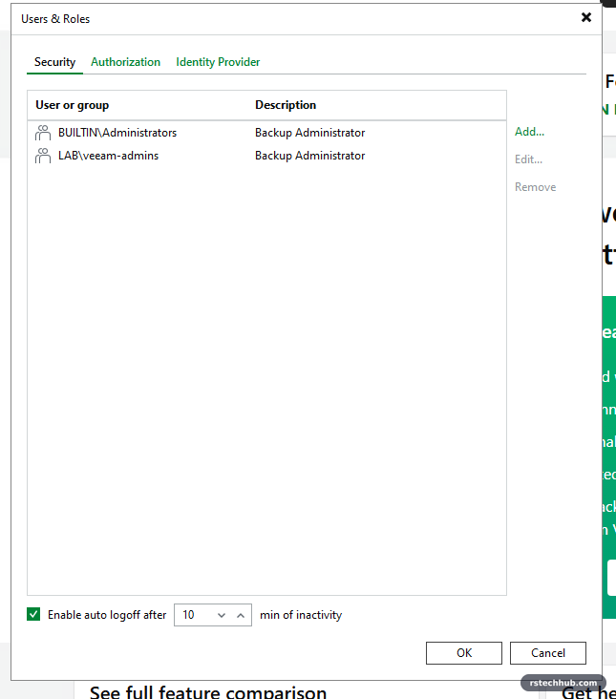Select the BUILTIN\Administrators row
Viewport: 616px width, 699px height.
(266, 133)
